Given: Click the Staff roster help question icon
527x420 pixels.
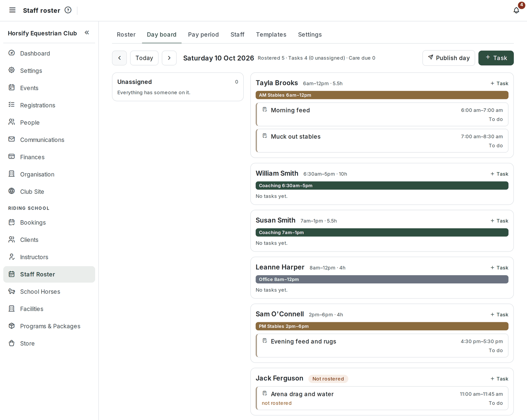Looking at the screenshot, I should [68, 10].
